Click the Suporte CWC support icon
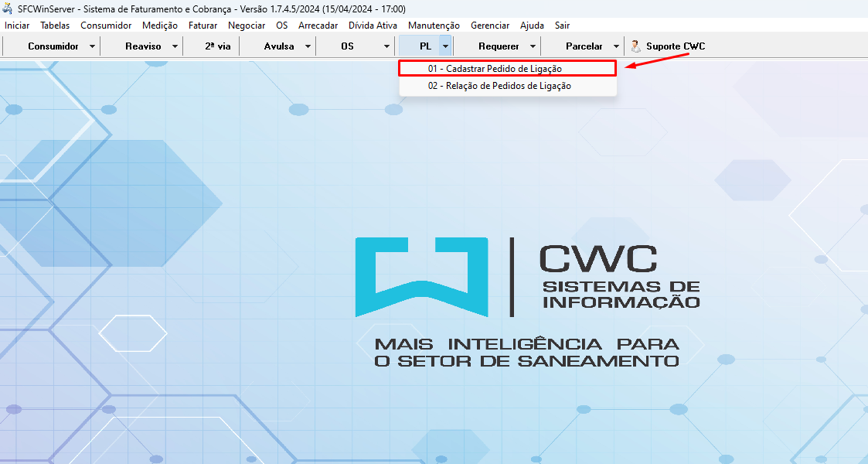This screenshot has width=868, height=464. [636, 46]
